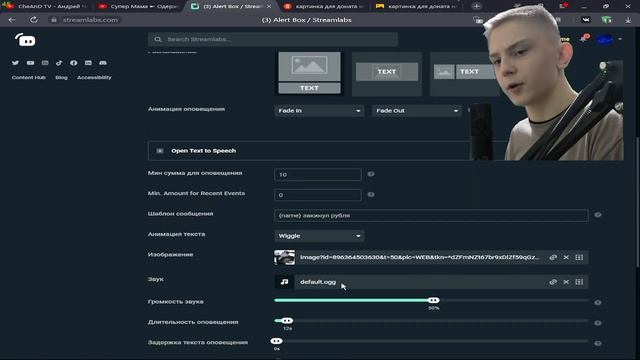Open the Instagram icon in sidebar

point(45,63)
